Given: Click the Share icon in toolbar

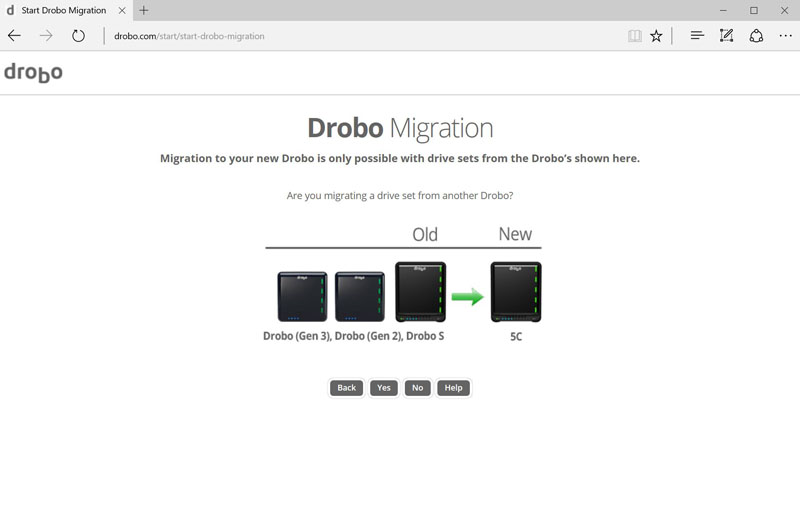Looking at the screenshot, I should point(756,36).
